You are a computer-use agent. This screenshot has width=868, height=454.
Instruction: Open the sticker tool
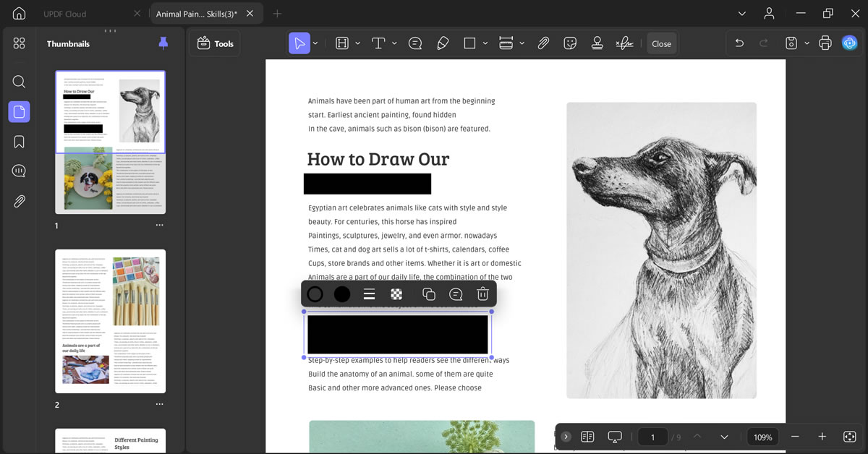(x=570, y=43)
